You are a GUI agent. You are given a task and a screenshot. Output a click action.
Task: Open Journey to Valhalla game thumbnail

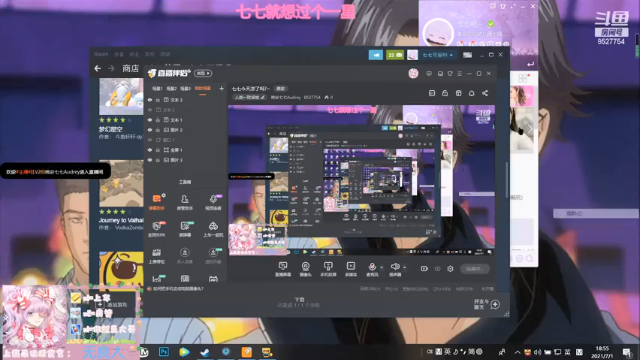coord(121,183)
